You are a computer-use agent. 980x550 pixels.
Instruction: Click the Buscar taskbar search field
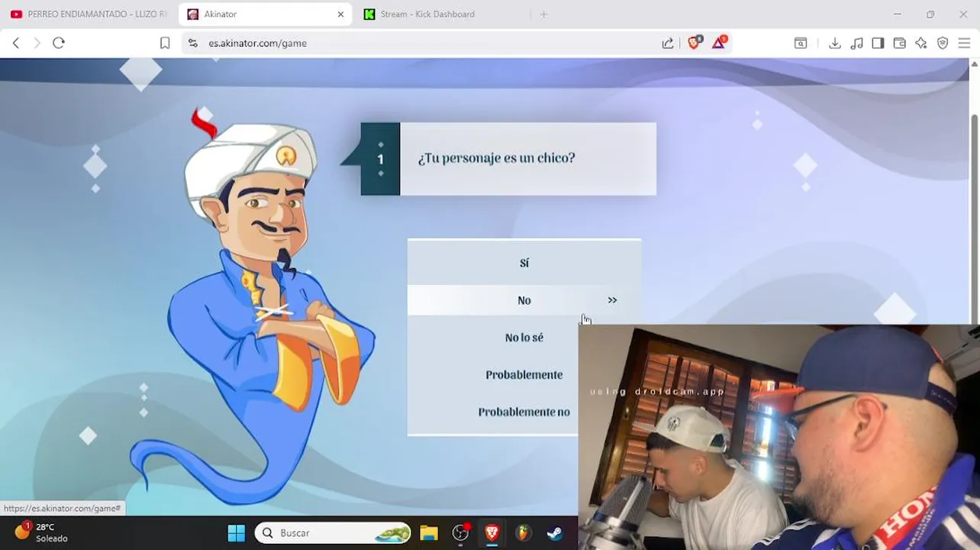point(333,532)
